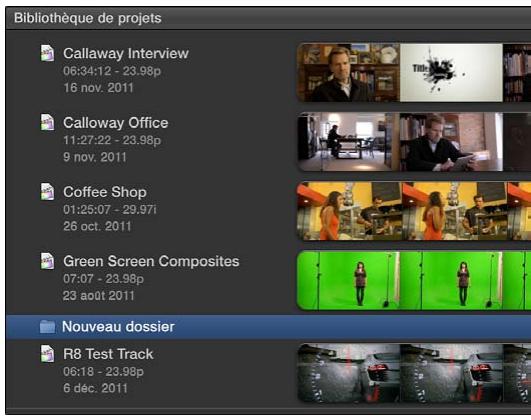Click the second Coffee Shop filmstrip thumbnail
531x420 pixels.
[455, 211]
